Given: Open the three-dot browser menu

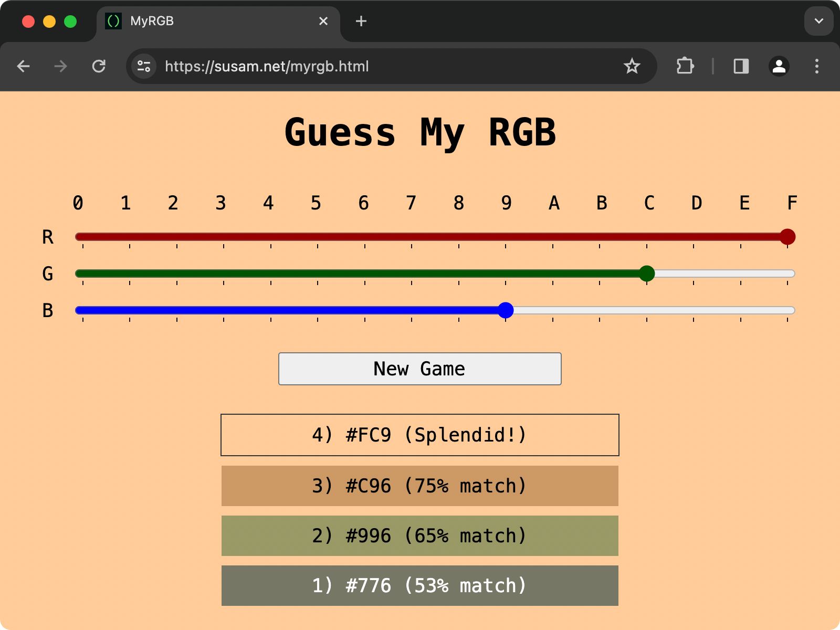Looking at the screenshot, I should (x=816, y=66).
